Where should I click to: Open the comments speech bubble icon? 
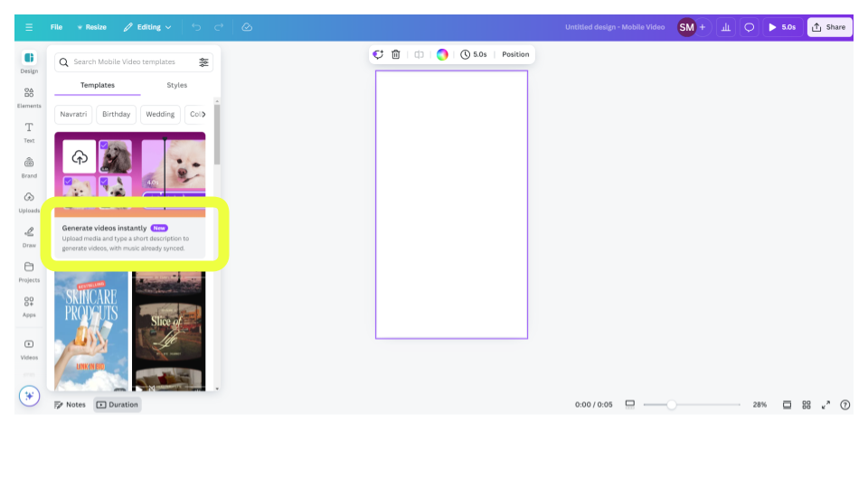pos(749,27)
